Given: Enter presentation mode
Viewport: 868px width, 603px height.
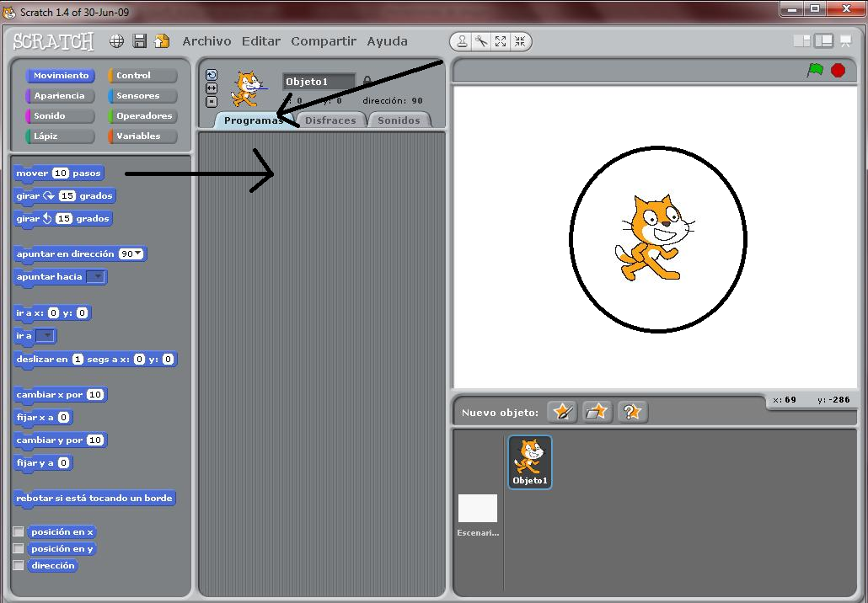Looking at the screenshot, I should point(845,41).
